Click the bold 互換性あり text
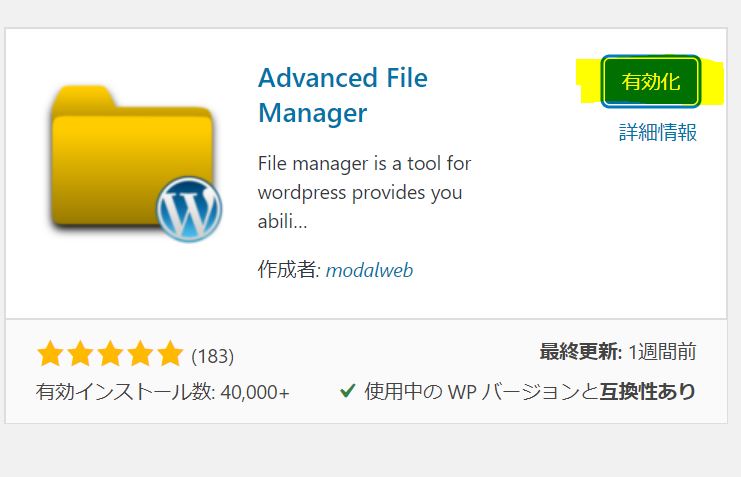 coord(648,391)
